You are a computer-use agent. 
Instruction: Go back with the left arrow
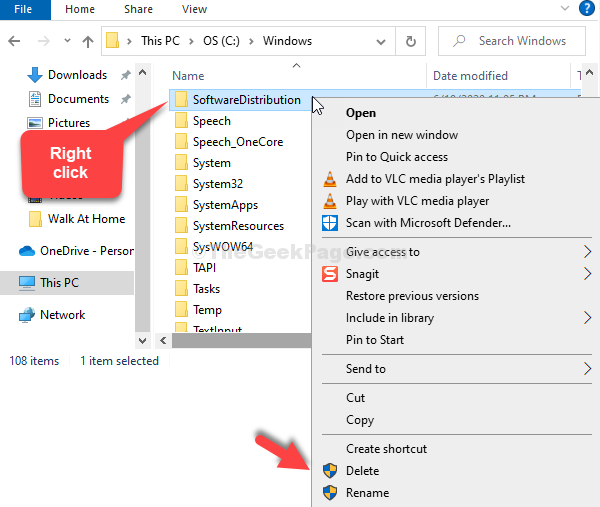click(x=14, y=41)
